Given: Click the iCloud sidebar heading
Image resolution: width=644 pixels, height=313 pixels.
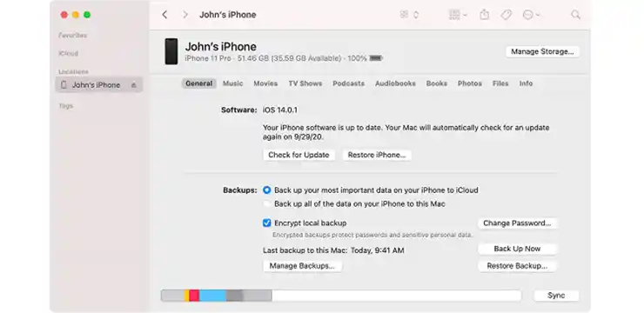Looking at the screenshot, I should pyautogui.click(x=68, y=53).
